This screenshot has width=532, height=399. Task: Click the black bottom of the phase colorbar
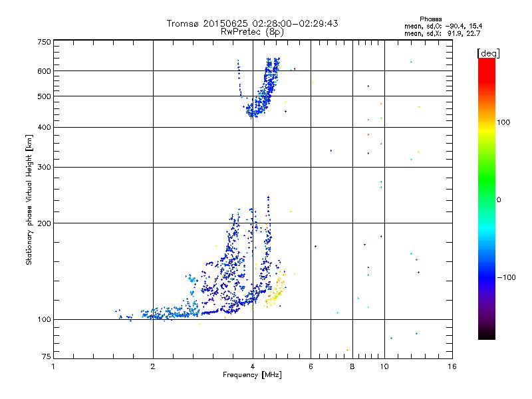pyautogui.click(x=487, y=334)
